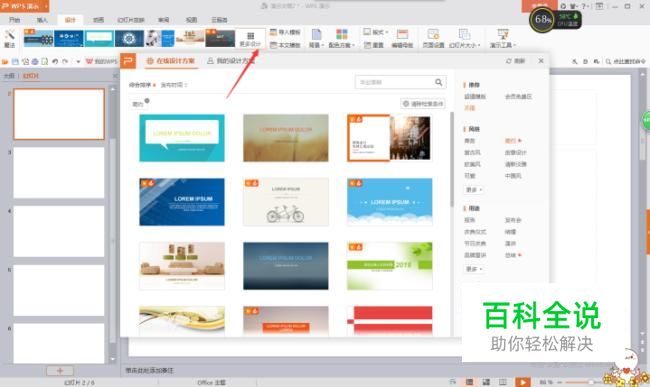
Task: Click the orange folder open icon in quick toolbar
Action: point(5,61)
